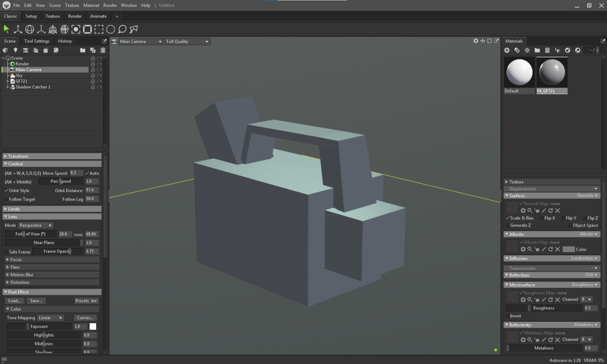607x364 pixels.
Task: Click the Save... post effect button
Action: coord(36,301)
